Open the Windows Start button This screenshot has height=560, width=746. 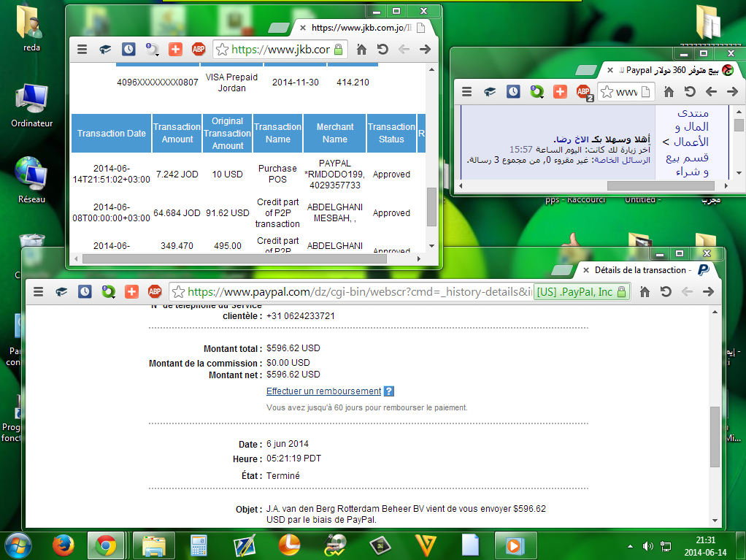18,545
